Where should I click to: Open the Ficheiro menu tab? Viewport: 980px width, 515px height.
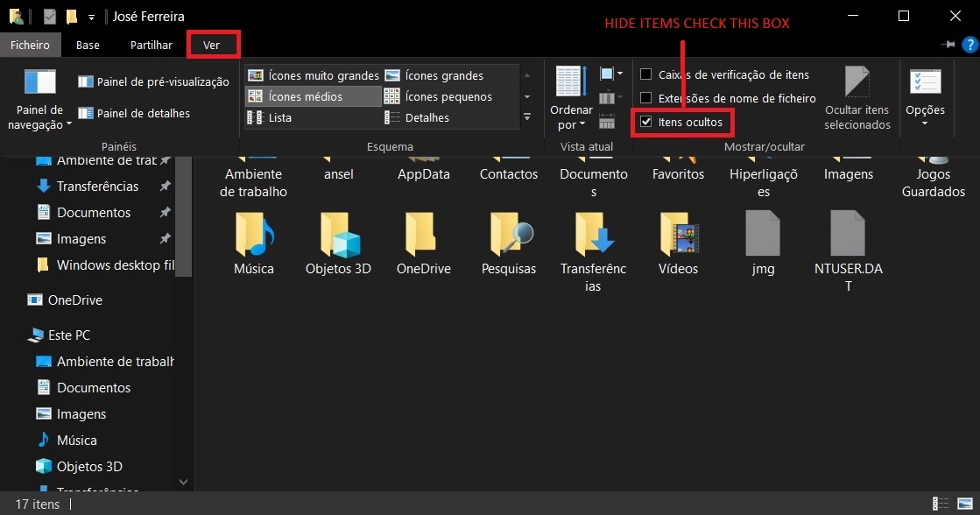31,45
